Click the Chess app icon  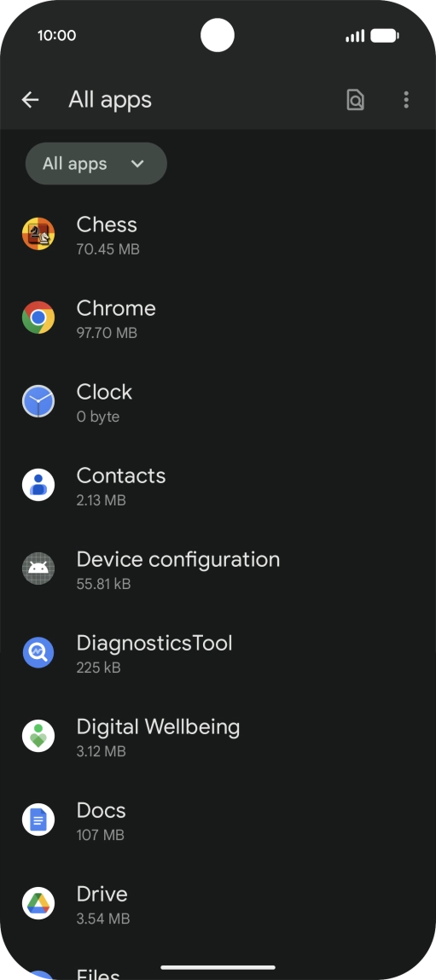[38, 234]
